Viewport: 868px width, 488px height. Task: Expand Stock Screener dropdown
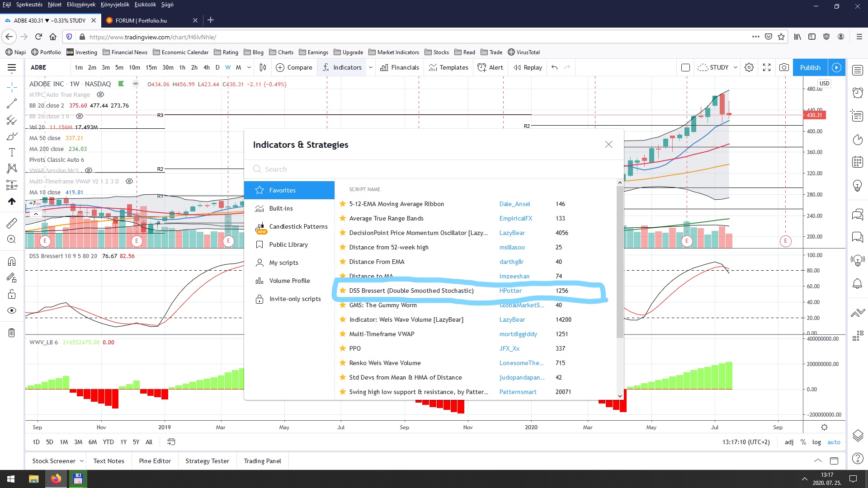[82, 461]
